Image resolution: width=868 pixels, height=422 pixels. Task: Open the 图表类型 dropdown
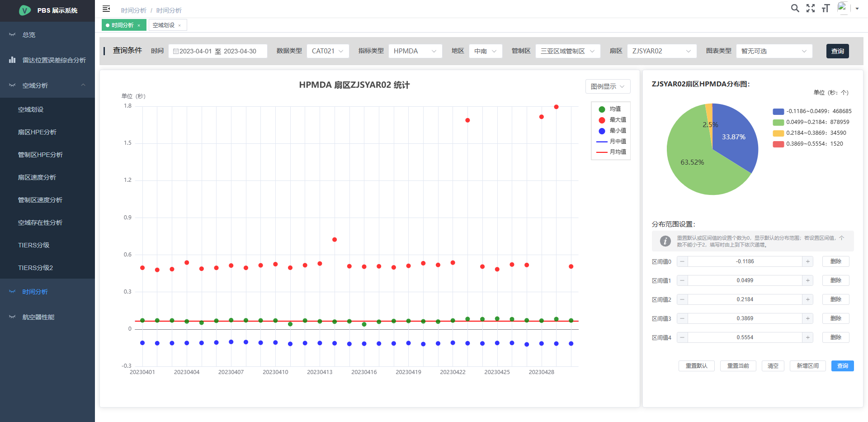(x=774, y=51)
